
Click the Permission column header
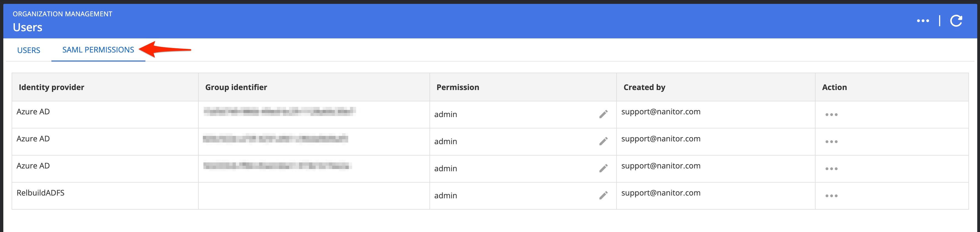(x=458, y=87)
